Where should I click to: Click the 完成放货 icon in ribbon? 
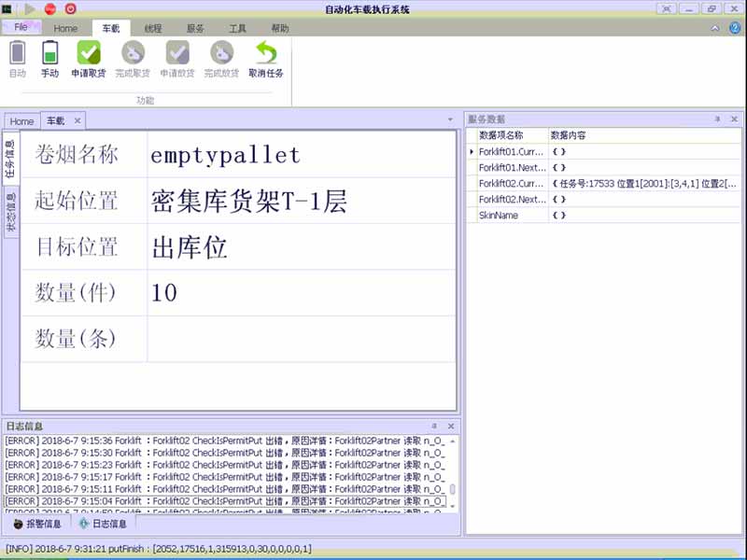221,59
